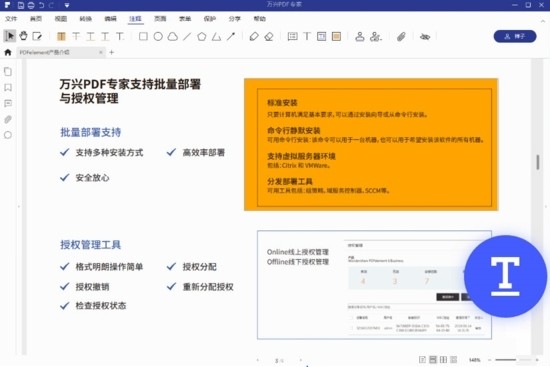Image resolution: width=550 pixels, height=367 pixels.
Task: Open the page thumbnails side panel
Action: pos(8,72)
